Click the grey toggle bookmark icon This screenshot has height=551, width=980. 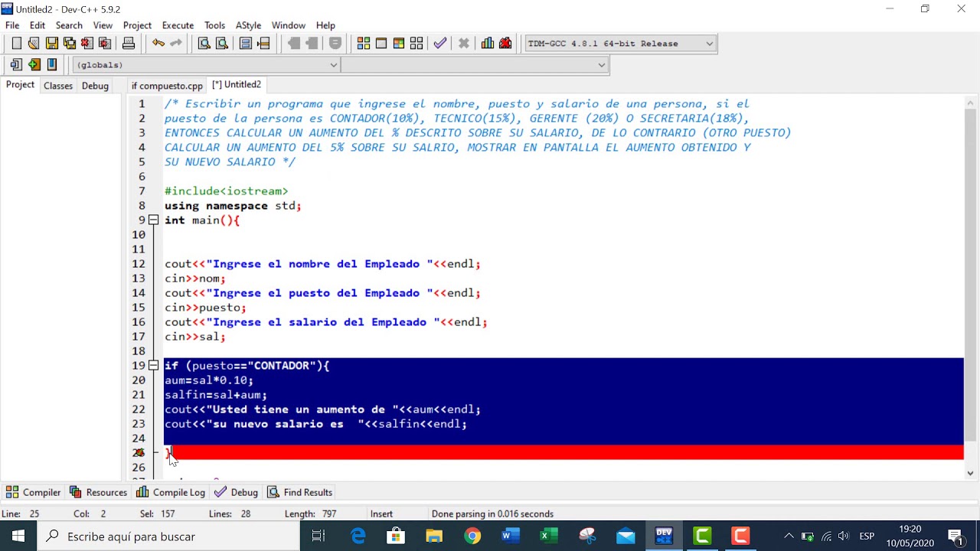pos(335,44)
